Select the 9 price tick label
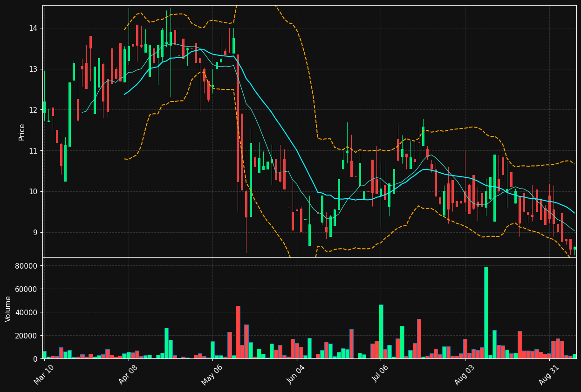Screen dimensions: 581x392 (x=36, y=233)
